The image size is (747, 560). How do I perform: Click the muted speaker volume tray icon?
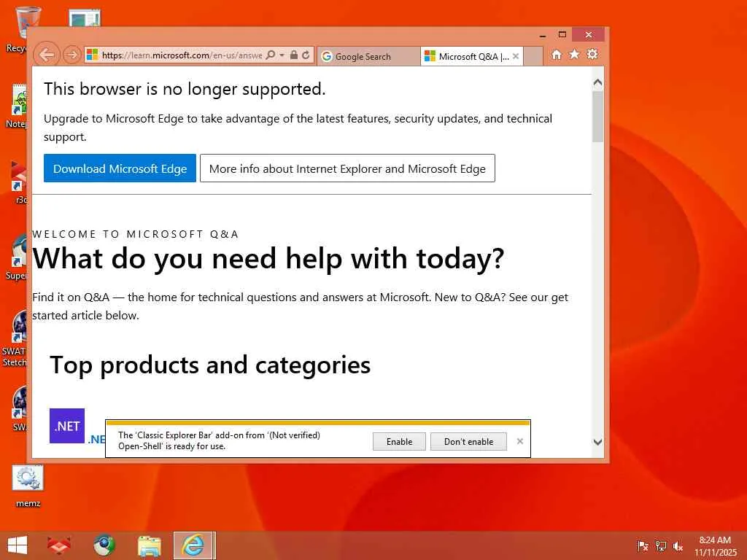click(x=678, y=545)
